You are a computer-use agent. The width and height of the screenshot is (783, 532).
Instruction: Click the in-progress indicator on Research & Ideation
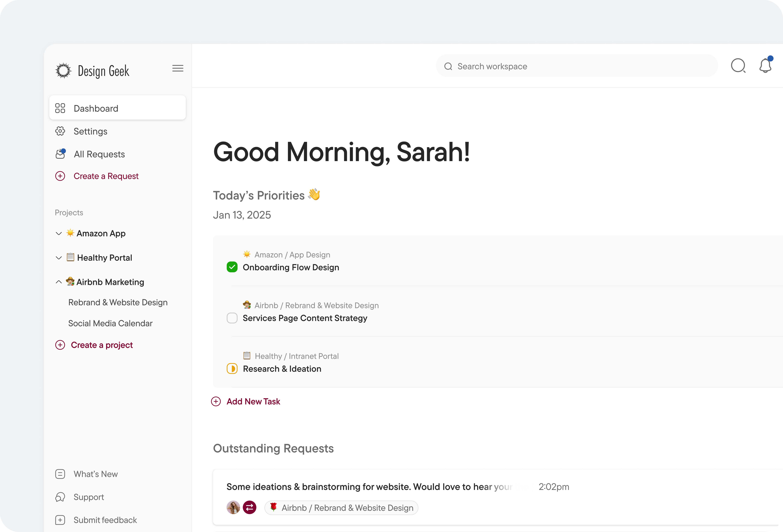(x=232, y=368)
